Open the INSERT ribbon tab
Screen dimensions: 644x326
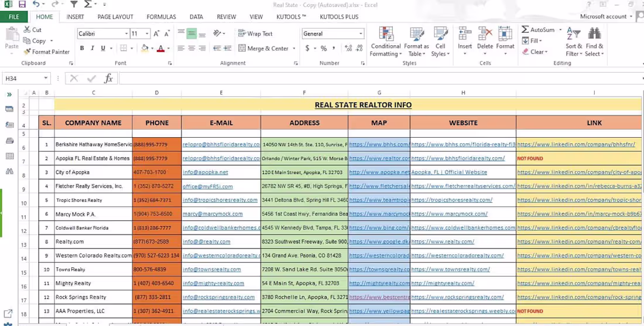(x=75, y=17)
